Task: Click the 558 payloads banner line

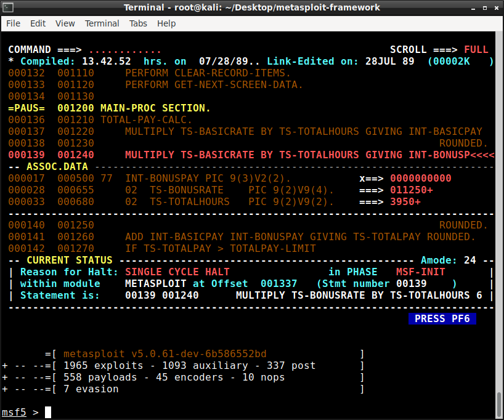Action: click(174, 378)
